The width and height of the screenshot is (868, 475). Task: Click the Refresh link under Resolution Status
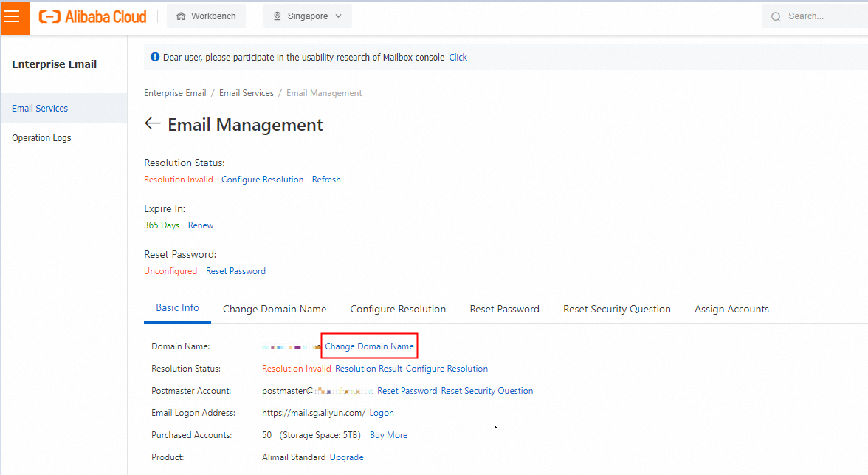pos(326,180)
